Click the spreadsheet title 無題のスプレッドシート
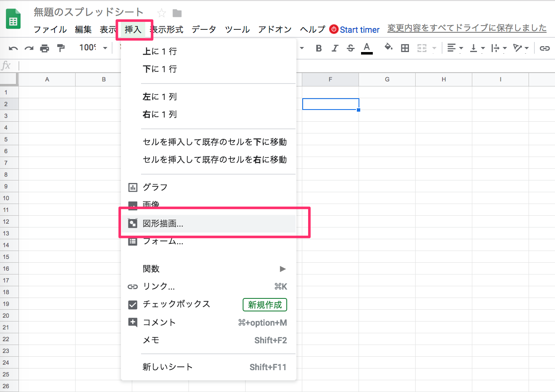555x392 pixels. pos(89,13)
